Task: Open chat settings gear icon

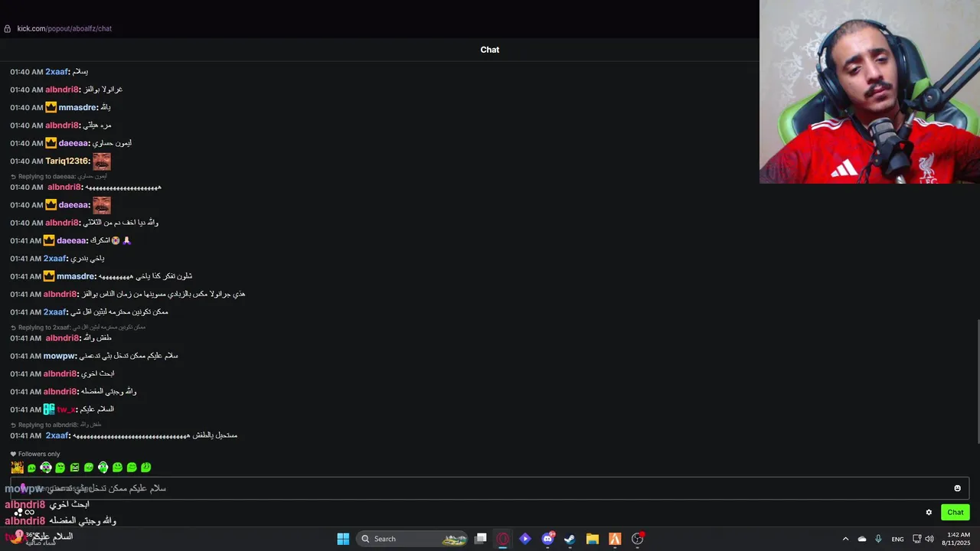Action: coord(929,513)
